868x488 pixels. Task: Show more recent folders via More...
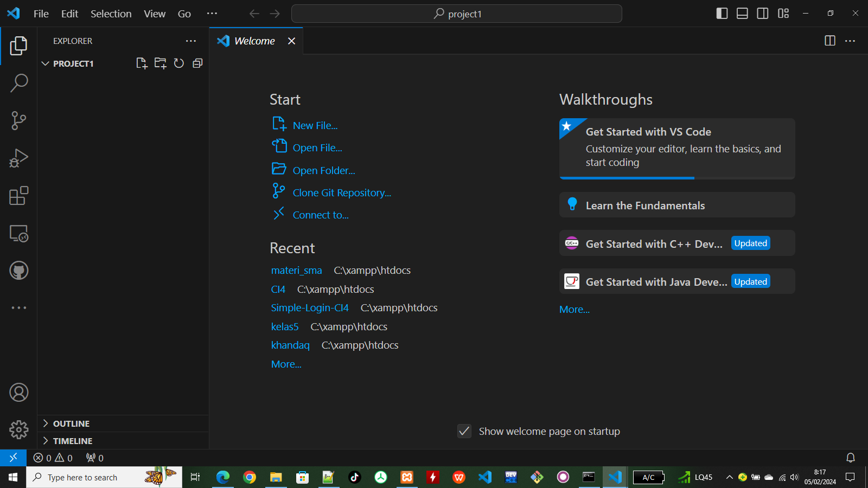(286, 364)
